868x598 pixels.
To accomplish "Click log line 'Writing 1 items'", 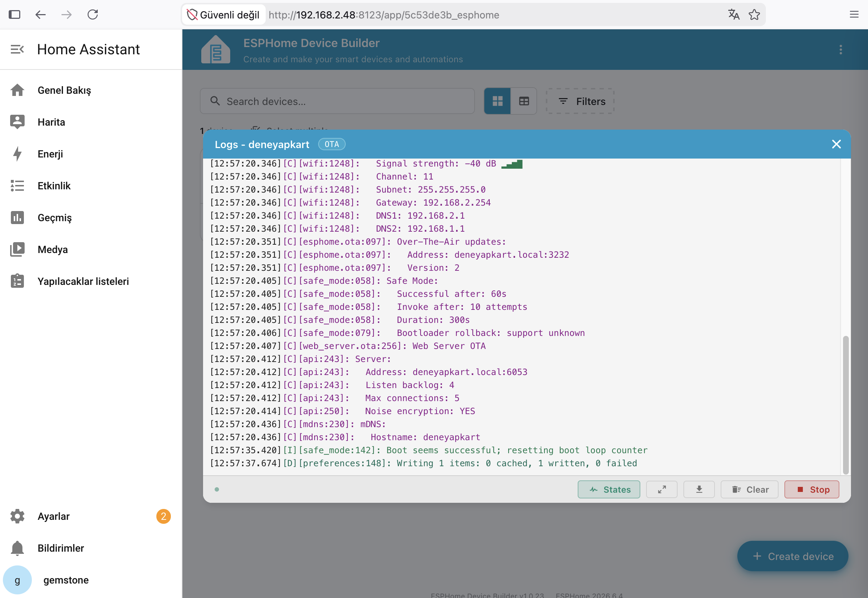I will [423, 463].
